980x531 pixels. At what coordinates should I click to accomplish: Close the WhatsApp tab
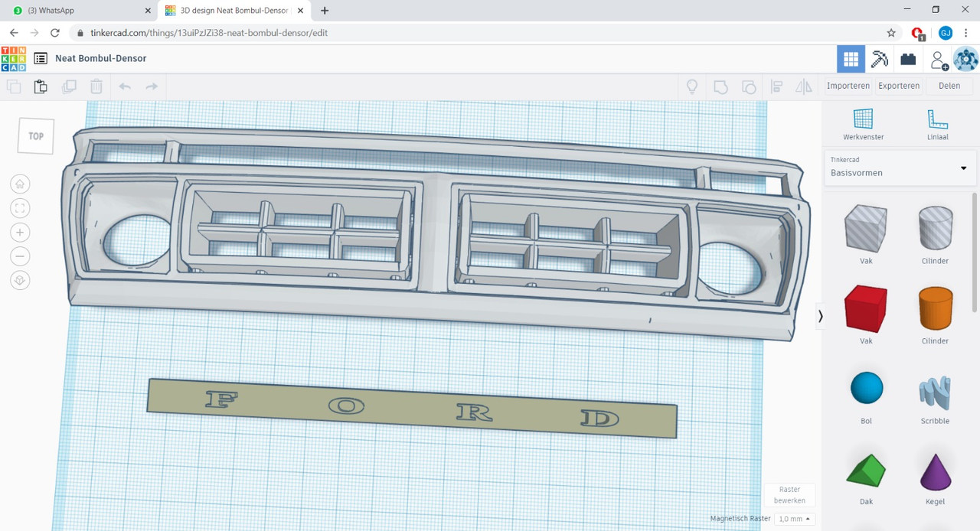tap(148, 11)
